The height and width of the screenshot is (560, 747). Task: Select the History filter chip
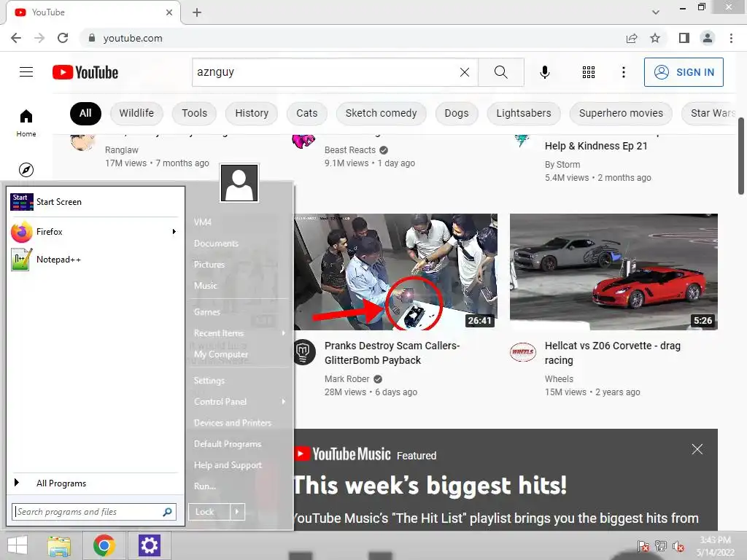click(252, 113)
